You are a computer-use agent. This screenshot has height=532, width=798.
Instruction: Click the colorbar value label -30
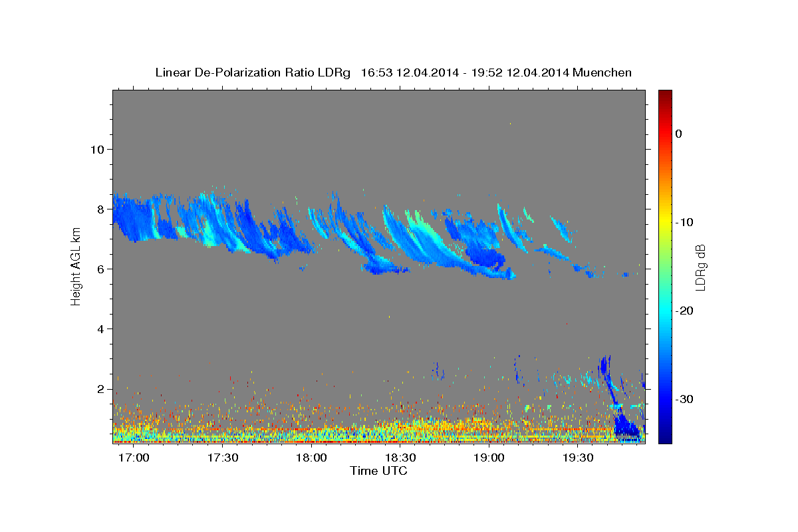coord(684,399)
